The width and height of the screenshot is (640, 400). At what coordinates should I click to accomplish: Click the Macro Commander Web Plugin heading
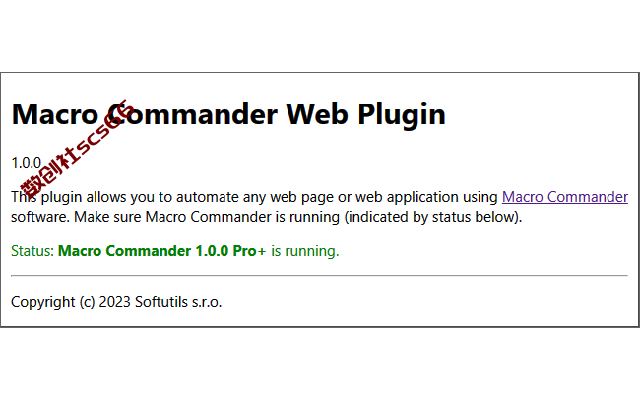pos(229,114)
